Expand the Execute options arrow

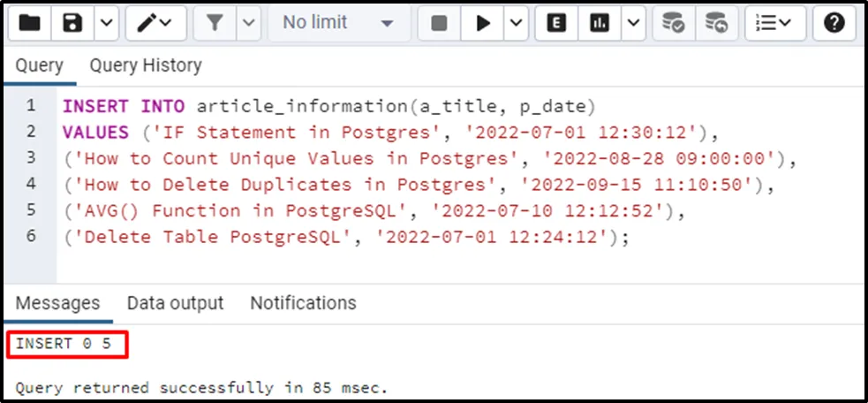click(515, 24)
